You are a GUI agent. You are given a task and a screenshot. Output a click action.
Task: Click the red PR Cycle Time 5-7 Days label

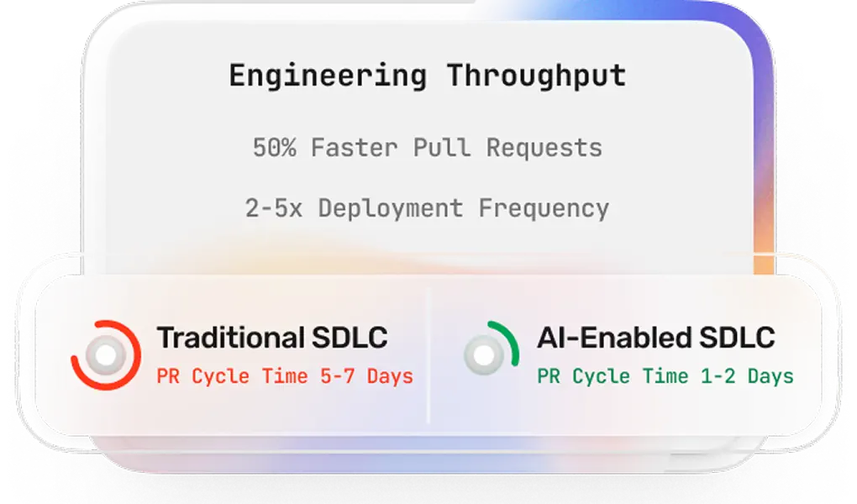[x=285, y=375]
